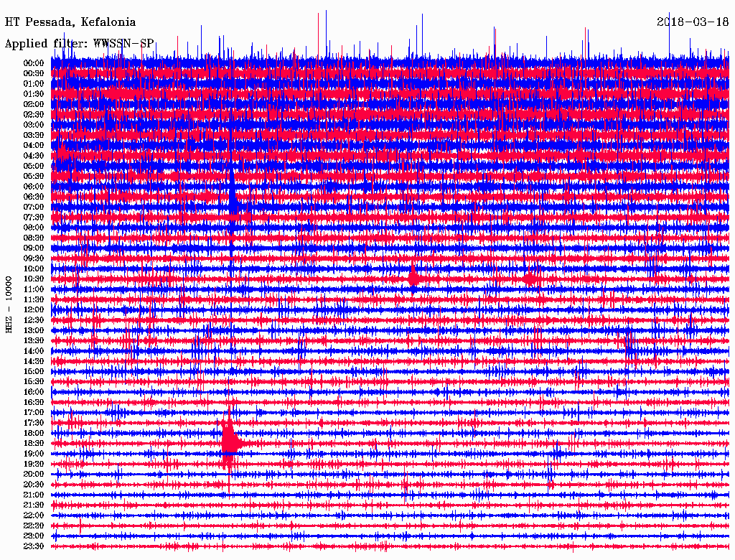Viewport: 735px width, 560px height.
Task: Select the 12:00 time label
Action: [x=34, y=309]
